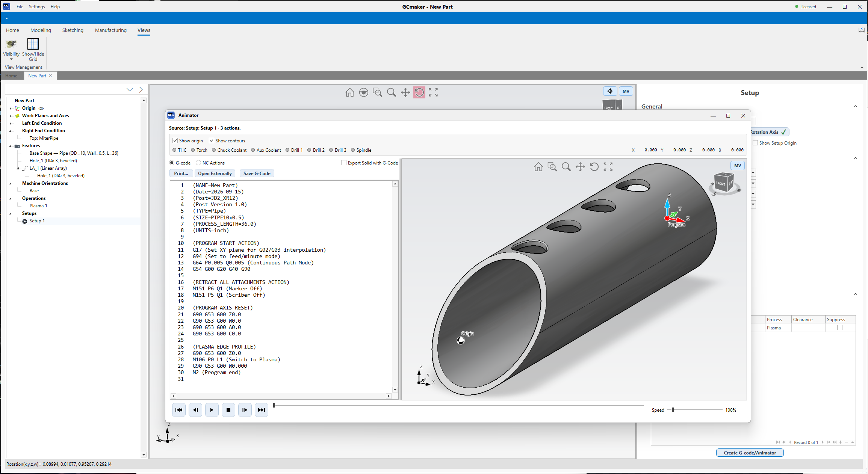
Task: Select the NC Actions radio button
Action: [x=198, y=163]
